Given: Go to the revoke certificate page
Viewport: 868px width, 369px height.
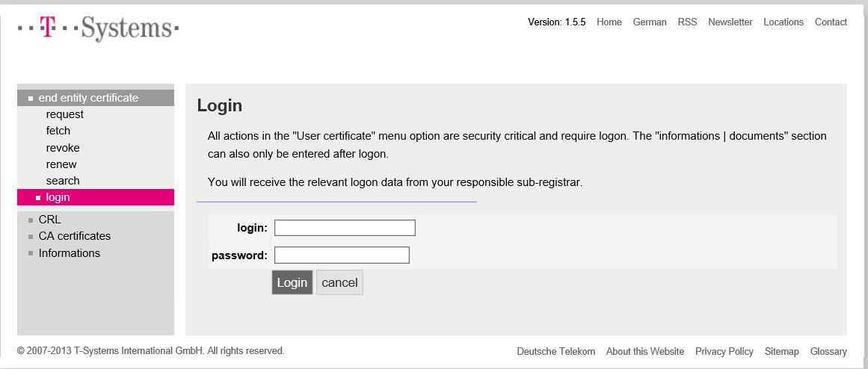Looking at the screenshot, I should point(63,148).
